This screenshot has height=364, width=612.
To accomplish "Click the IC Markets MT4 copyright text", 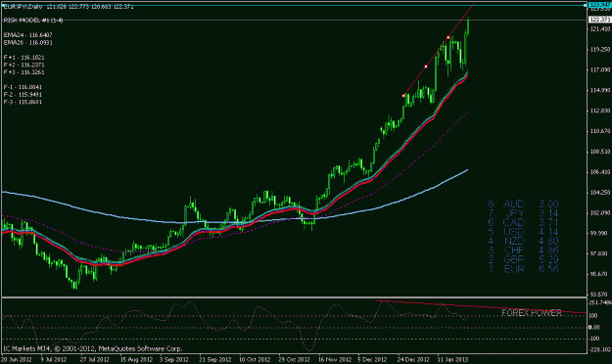I will 92,348.
